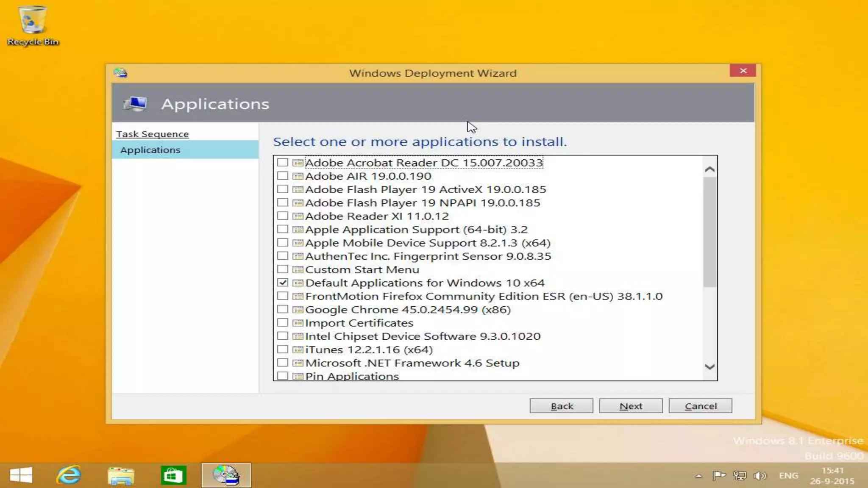
Task: Show hidden system tray icons
Action: (698, 476)
